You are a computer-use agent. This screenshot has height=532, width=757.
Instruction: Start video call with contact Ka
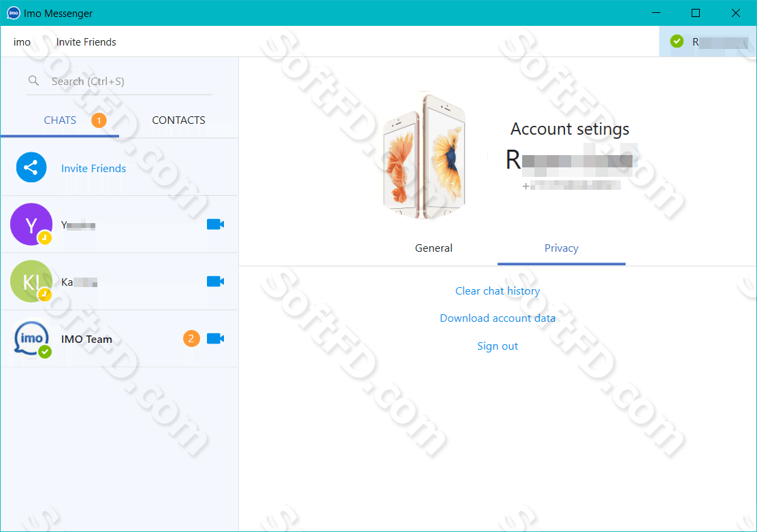tap(215, 281)
